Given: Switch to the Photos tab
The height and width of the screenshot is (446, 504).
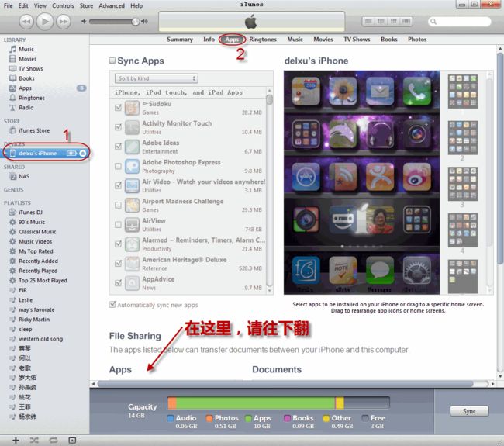Looking at the screenshot, I should (417, 40).
